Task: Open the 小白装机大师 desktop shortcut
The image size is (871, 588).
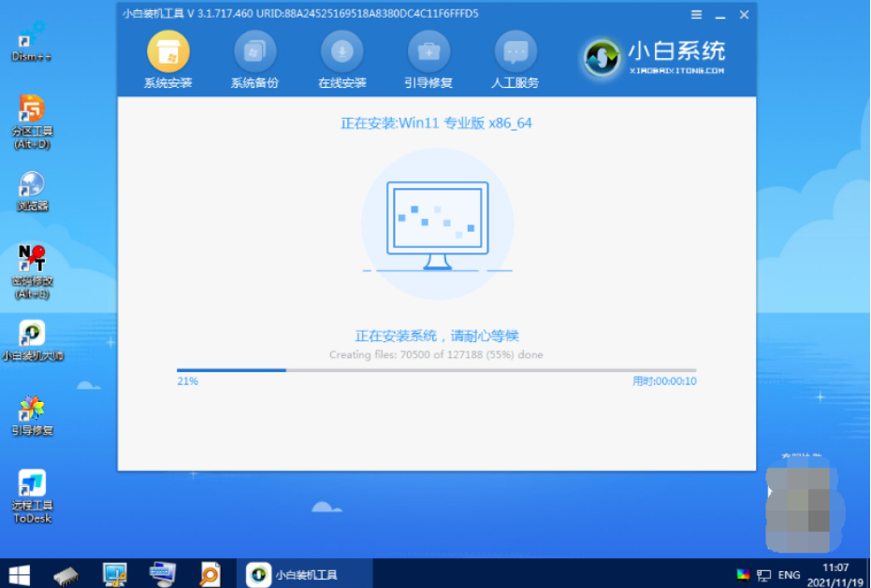Action: [x=32, y=341]
